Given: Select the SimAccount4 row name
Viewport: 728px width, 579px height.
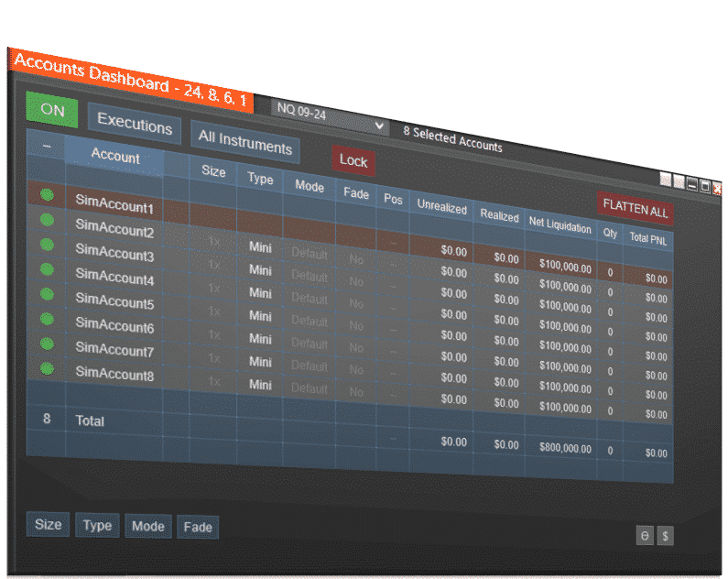Looking at the screenshot, I should [114, 278].
